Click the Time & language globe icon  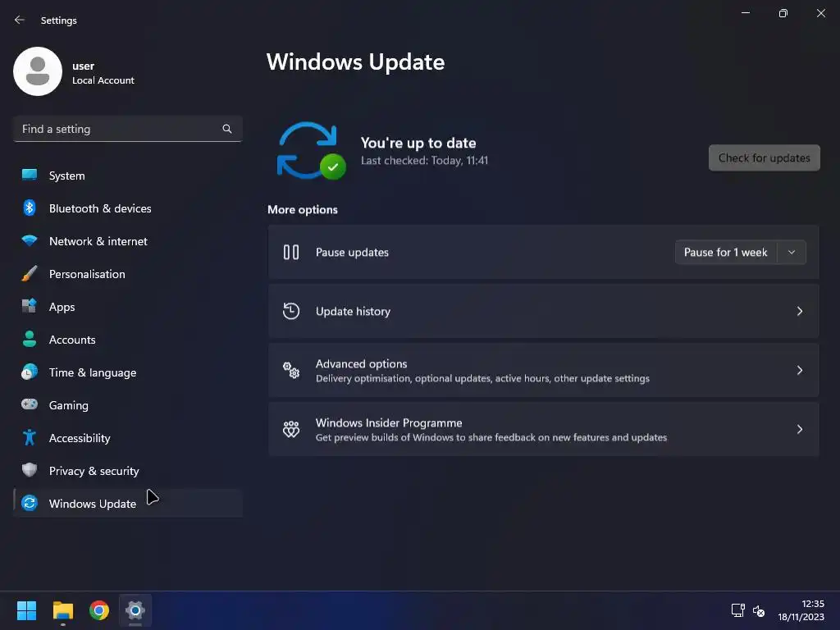point(30,372)
